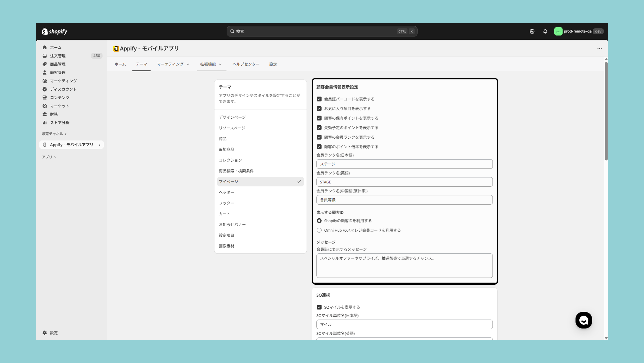The image size is (644, 363).
Task: Open ストア分析 analytics in sidebar
Action: coord(59,123)
